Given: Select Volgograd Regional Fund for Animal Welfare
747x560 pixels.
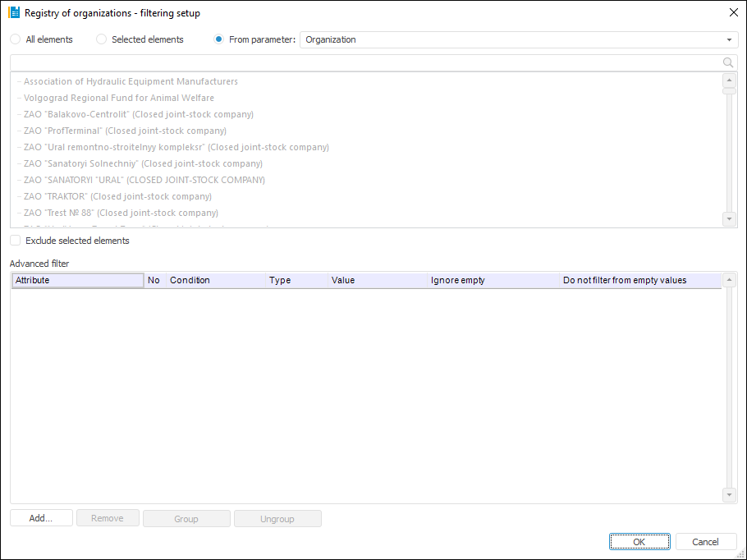Looking at the screenshot, I should coord(119,98).
